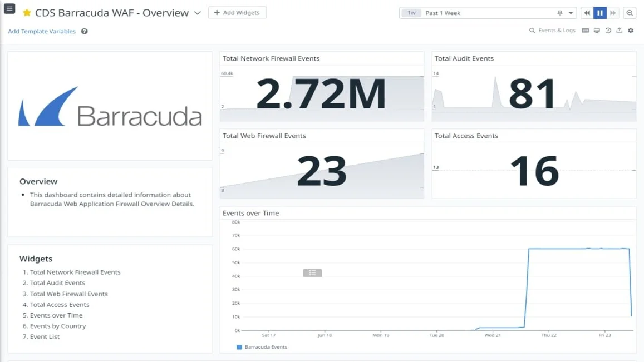
Task: Click the pin icon near the time picker
Action: [561, 13]
